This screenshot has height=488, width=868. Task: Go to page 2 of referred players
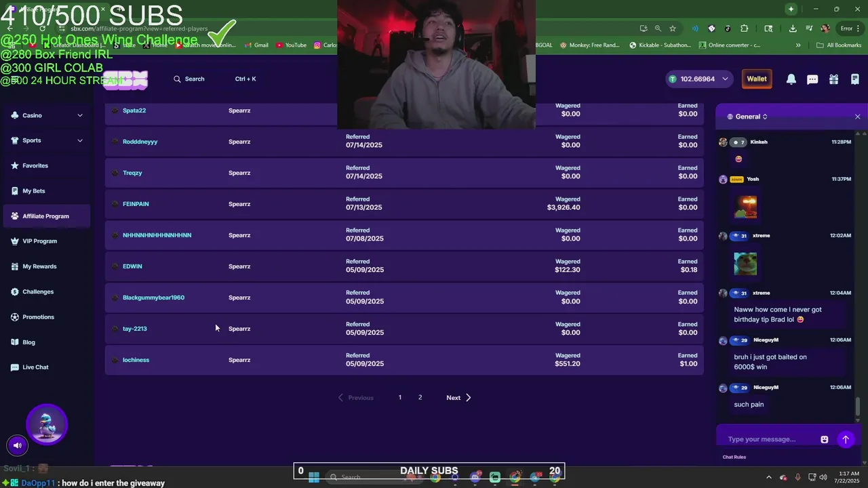tap(420, 397)
